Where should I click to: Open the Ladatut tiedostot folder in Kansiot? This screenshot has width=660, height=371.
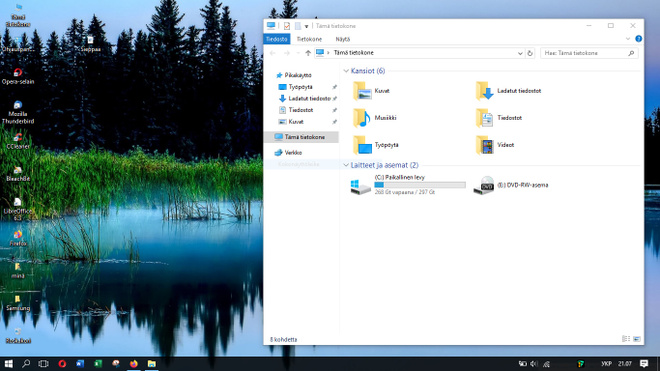coord(508,91)
